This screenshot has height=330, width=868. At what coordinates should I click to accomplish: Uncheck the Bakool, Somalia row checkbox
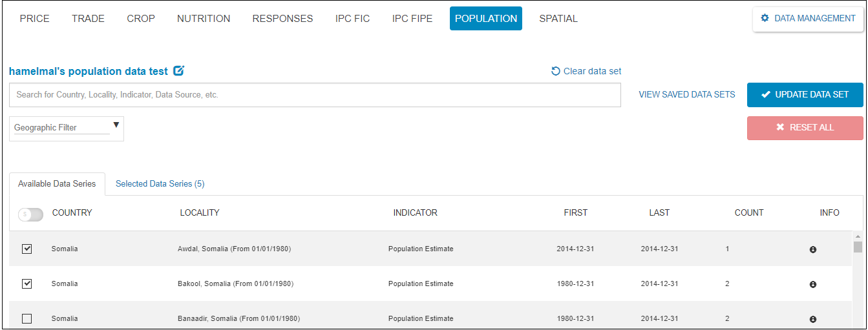(x=26, y=284)
